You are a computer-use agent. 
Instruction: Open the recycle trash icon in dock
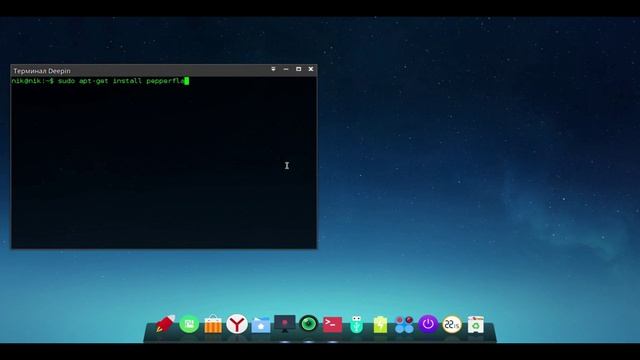point(476,324)
